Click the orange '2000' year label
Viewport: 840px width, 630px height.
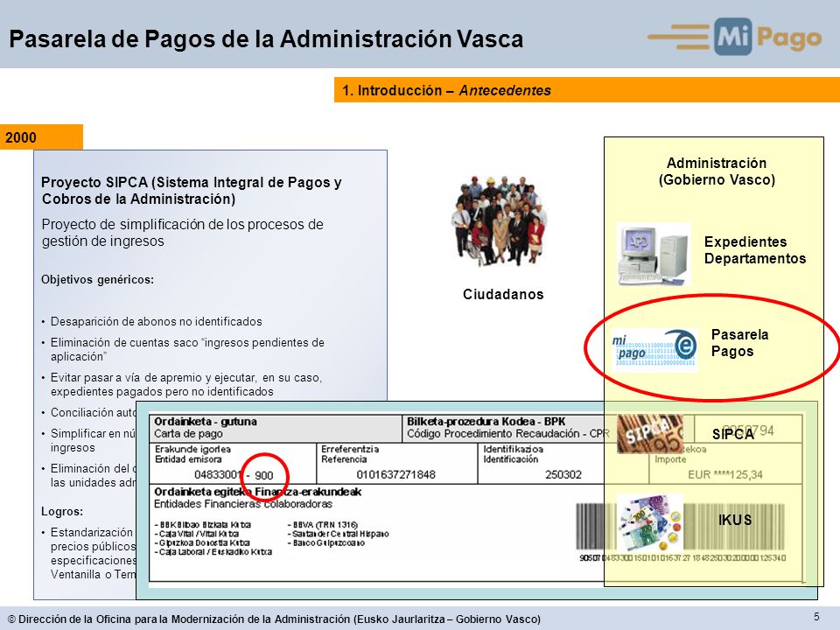[x=41, y=137]
